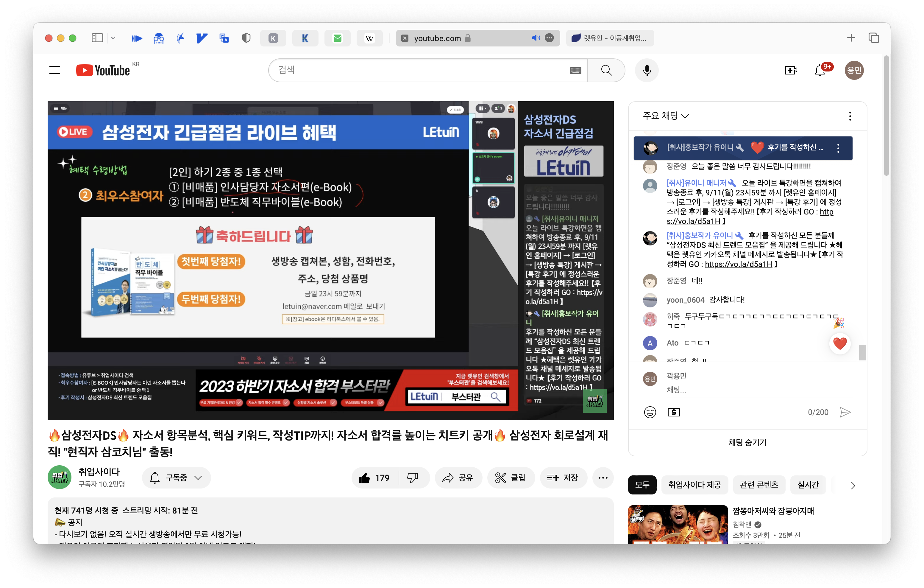This screenshot has height=588, width=924.
Task: Click the page vertical scrollbar
Action: [x=886, y=115]
